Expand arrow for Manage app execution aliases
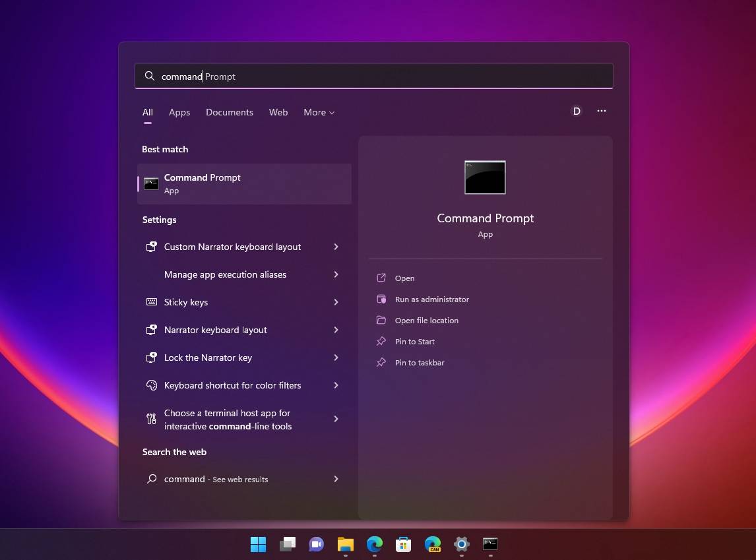 coord(336,274)
